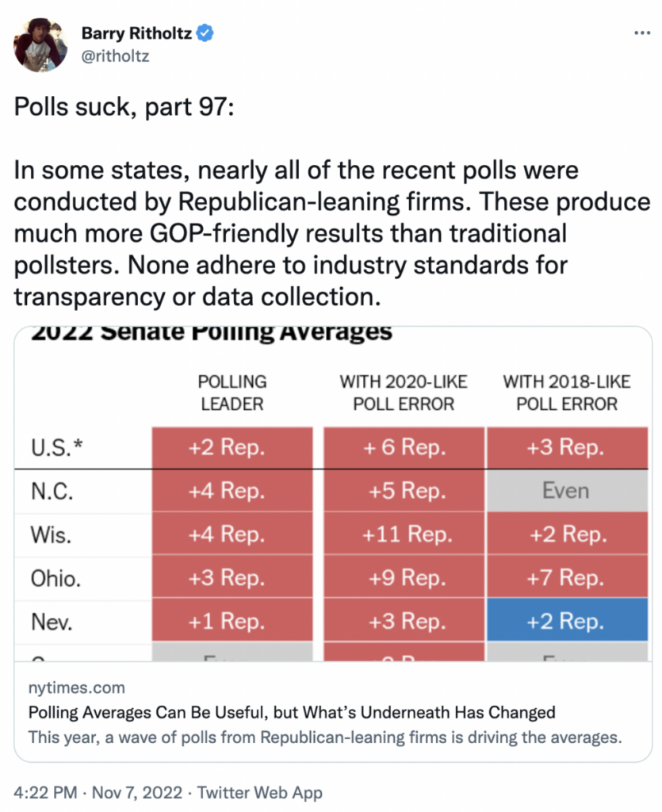Click the +6 Rep. U.S. cell
The image size is (662, 812).
pyautogui.click(x=404, y=447)
